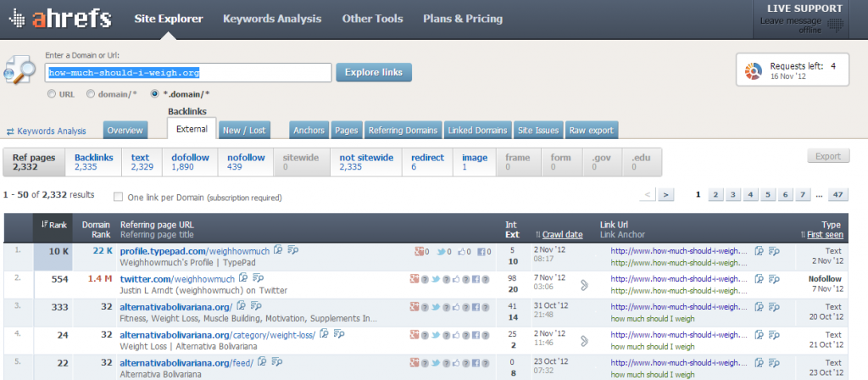The width and height of the screenshot is (868, 380).
Task: Go to next results page arrow
Action: pos(666,194)
